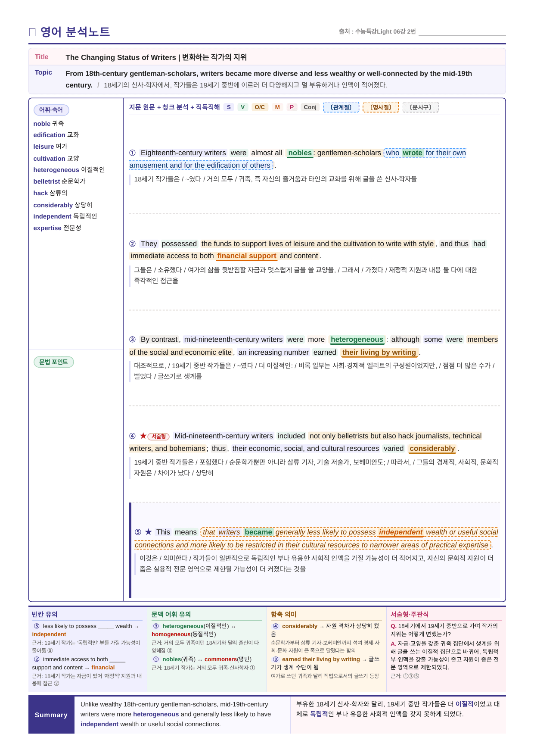
Task: Click the orange answer 'financial' in 빈칸 유의
Action: click(103, 668)
